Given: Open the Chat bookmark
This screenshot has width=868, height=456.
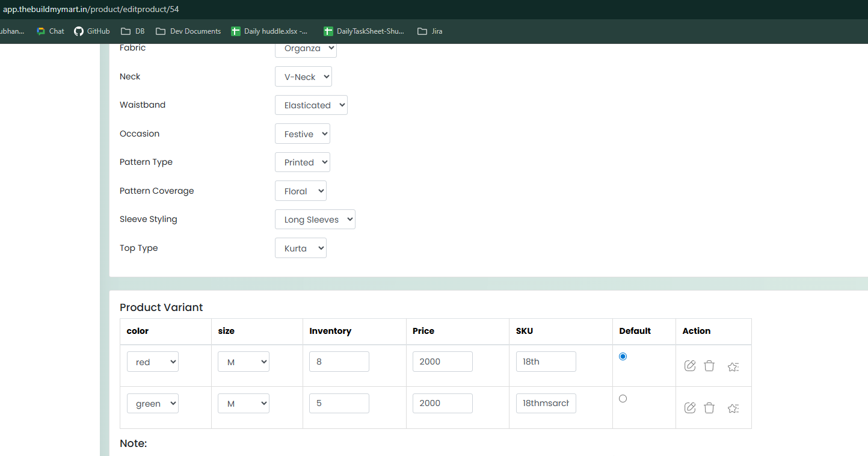Looking at the screenshot, I should (x=51, y=31).
